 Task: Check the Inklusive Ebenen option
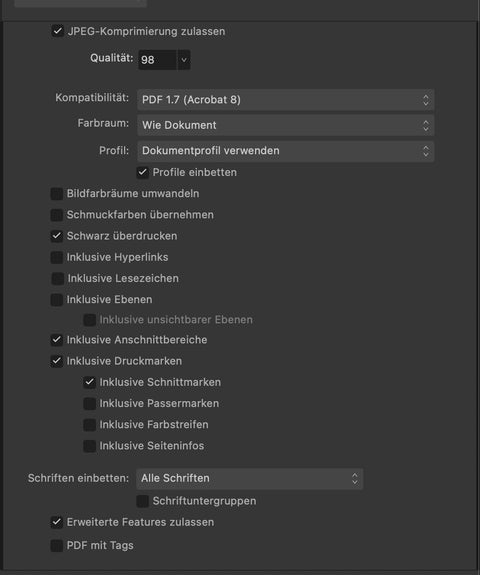(x=57, y=300)
